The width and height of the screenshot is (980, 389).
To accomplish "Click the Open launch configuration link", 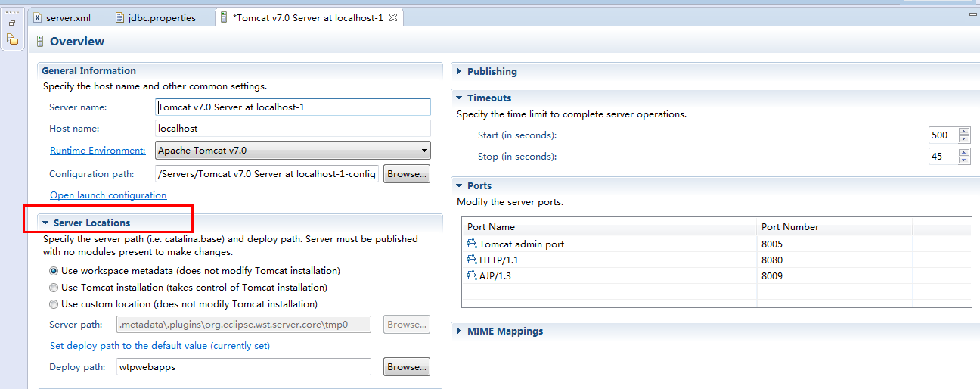I will click(x=108, y=195).
